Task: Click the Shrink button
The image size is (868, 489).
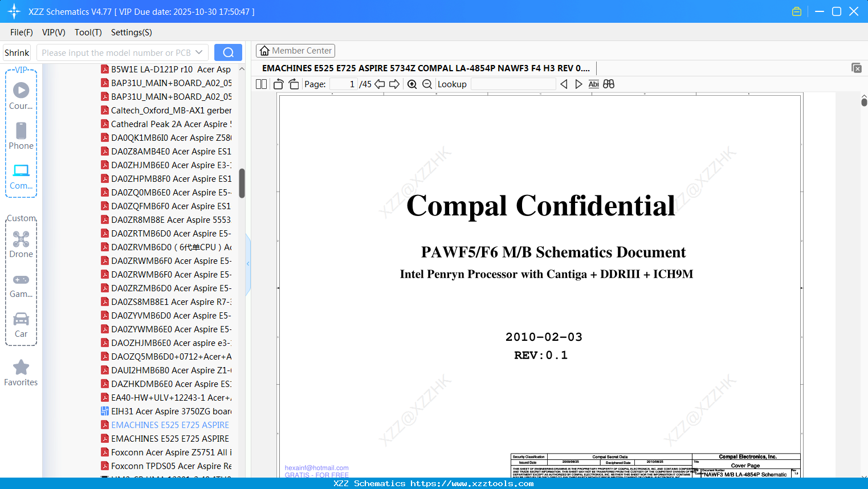Action: [x=17, y=52]
